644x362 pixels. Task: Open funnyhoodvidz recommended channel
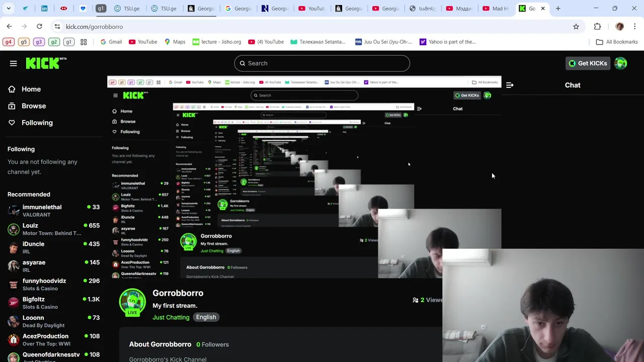coord(53,285)
